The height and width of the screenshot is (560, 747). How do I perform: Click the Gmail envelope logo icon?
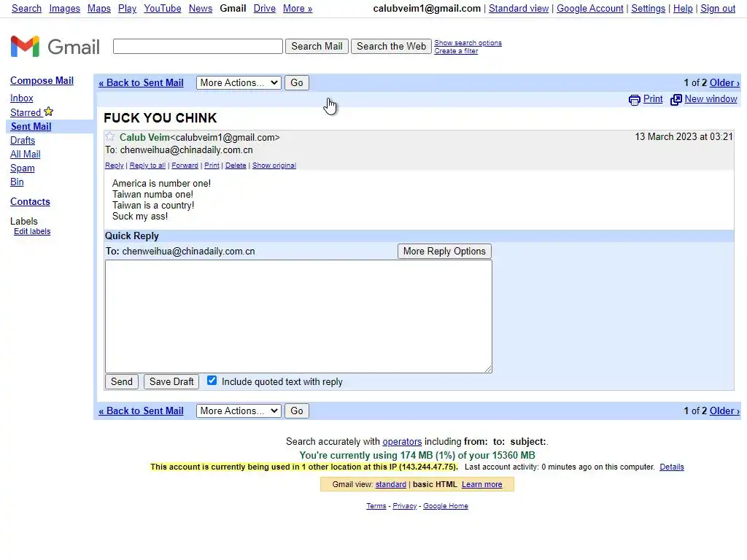tap(25, 46)
